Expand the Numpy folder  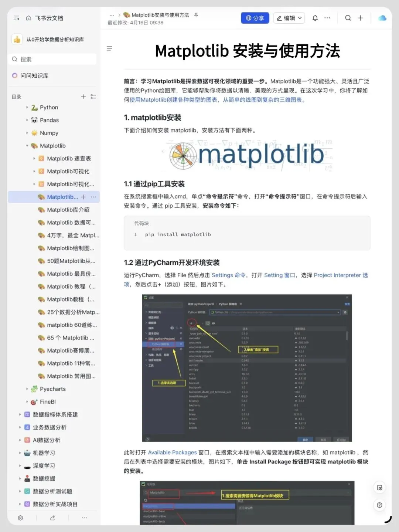click(x=27, y=133)
